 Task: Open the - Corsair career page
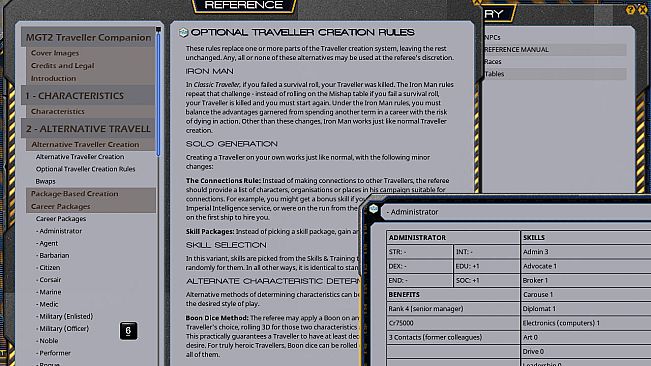pyautogui.click(x=49, y=280)
